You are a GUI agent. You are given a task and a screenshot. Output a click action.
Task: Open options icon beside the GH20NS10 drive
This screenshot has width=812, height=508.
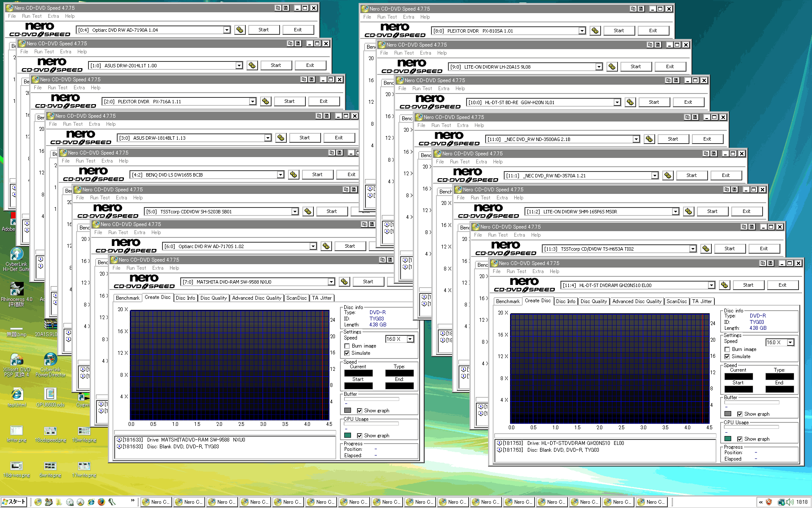724,285
